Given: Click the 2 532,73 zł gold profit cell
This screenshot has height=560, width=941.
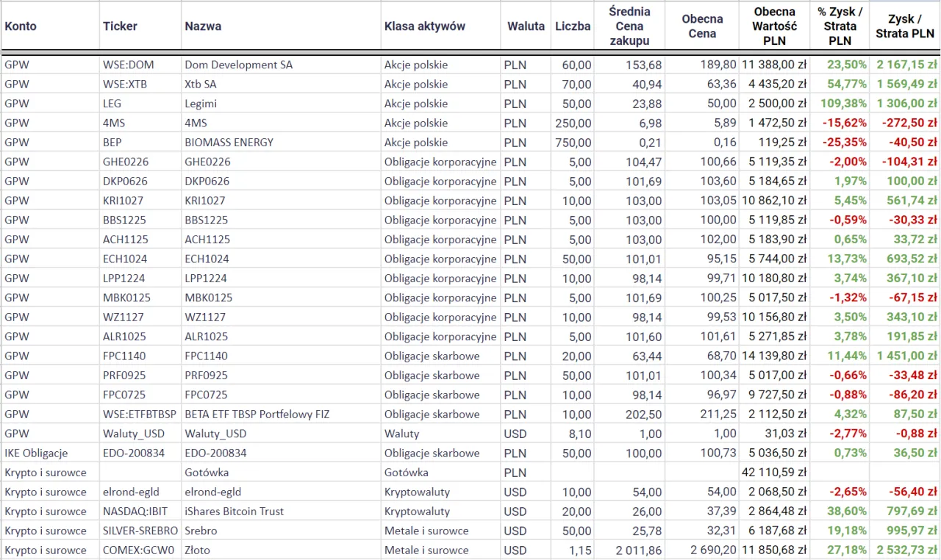Looking at the screenshot, I should [x=906, y=550].
